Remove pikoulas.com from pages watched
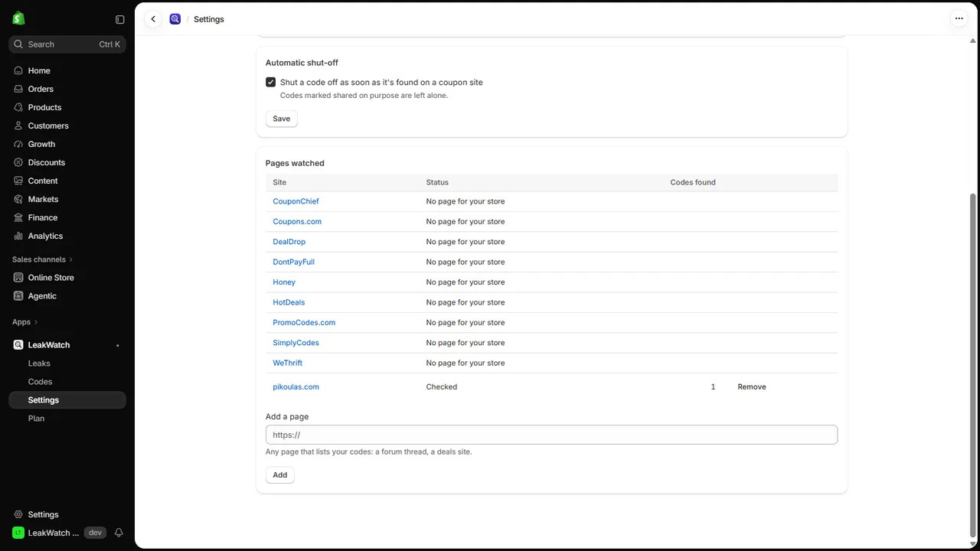Image resolution: width=980 pixels, height=551 pixels. 752,387
